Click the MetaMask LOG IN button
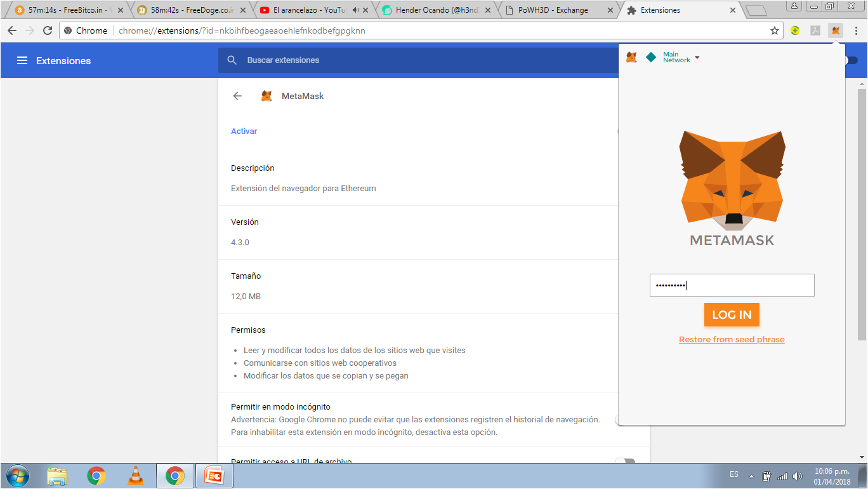 point(732,314)
